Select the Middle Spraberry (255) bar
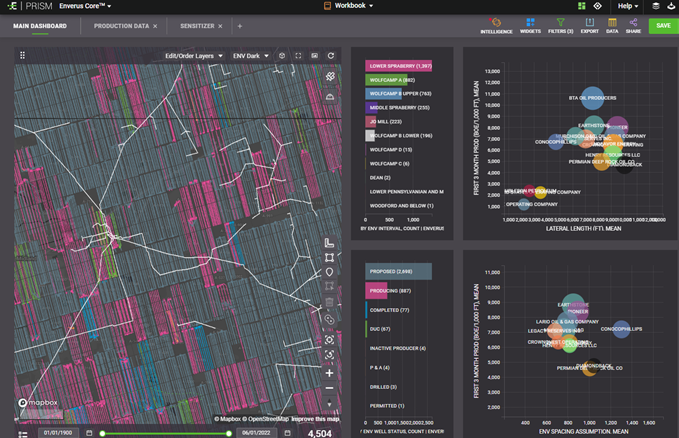 372,107
